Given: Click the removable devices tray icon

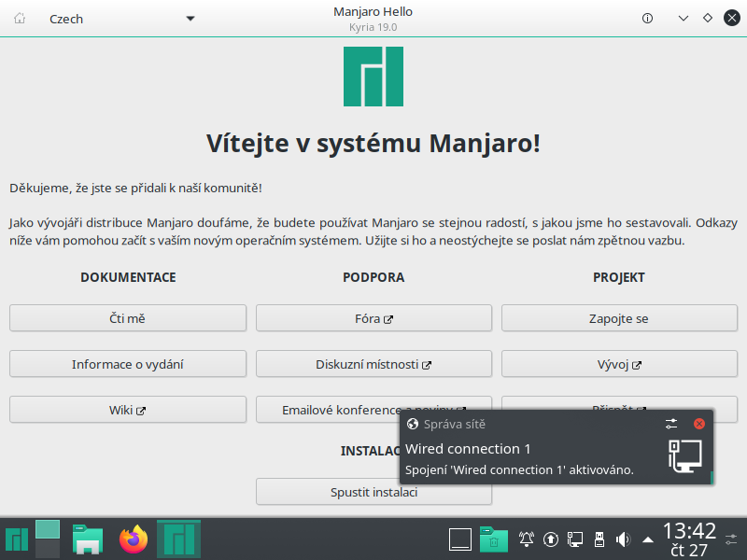Looking at the screenshot, I should [x=598, y=539].
